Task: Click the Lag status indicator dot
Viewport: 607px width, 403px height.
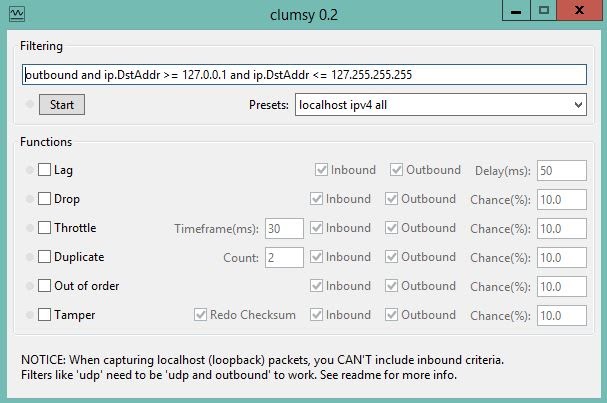Action: point(29,170)
